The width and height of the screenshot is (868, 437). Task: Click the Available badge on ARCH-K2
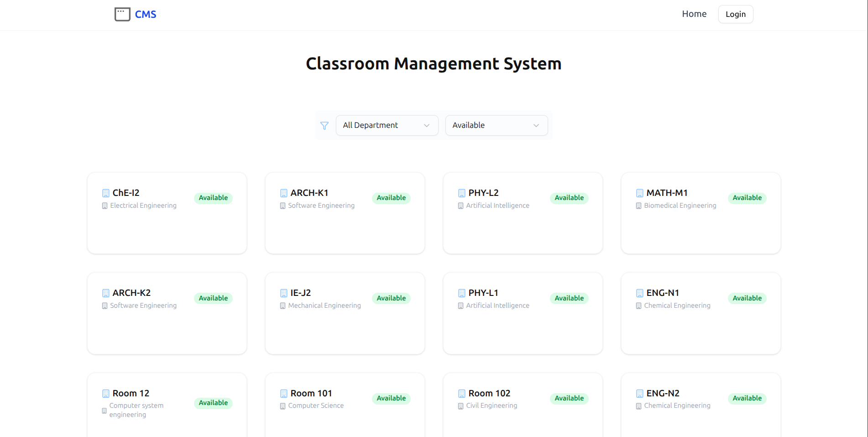[x=213, y=298]
